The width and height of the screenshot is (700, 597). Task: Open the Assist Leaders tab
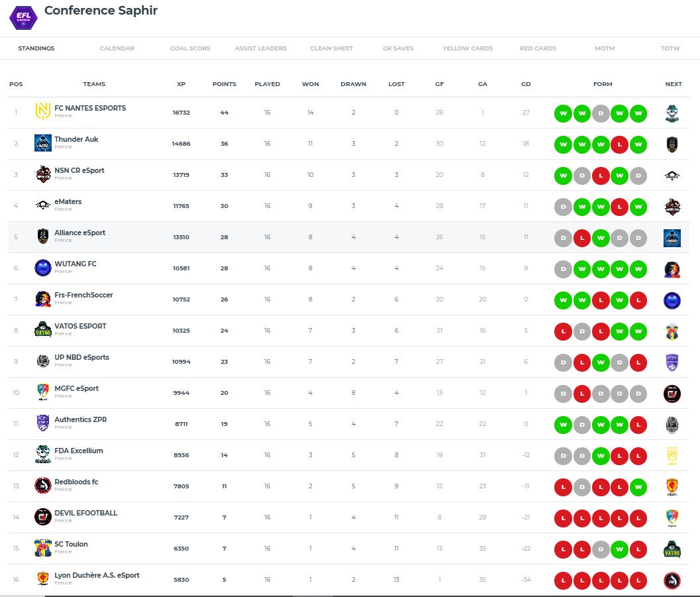[x=261, y=48]
